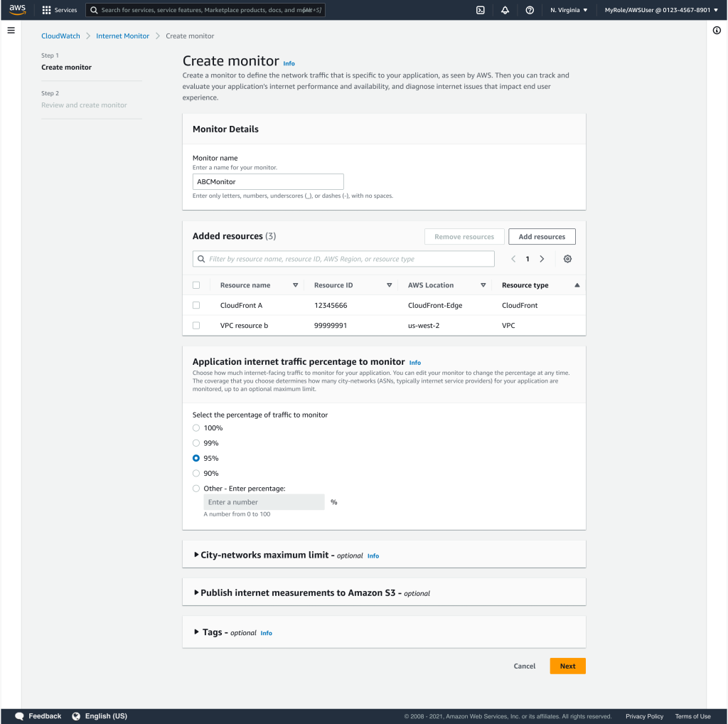Open the CloudShell terminal icon
Image resolution: width=728 pixels, height=724 pixels.
[480, 10]
